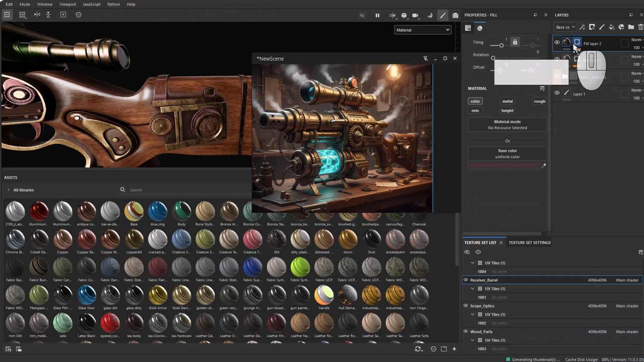This screenshot has height=362, width=644.
Task: Switch to Texture Set Settings tab
Action: pos(529,243)
